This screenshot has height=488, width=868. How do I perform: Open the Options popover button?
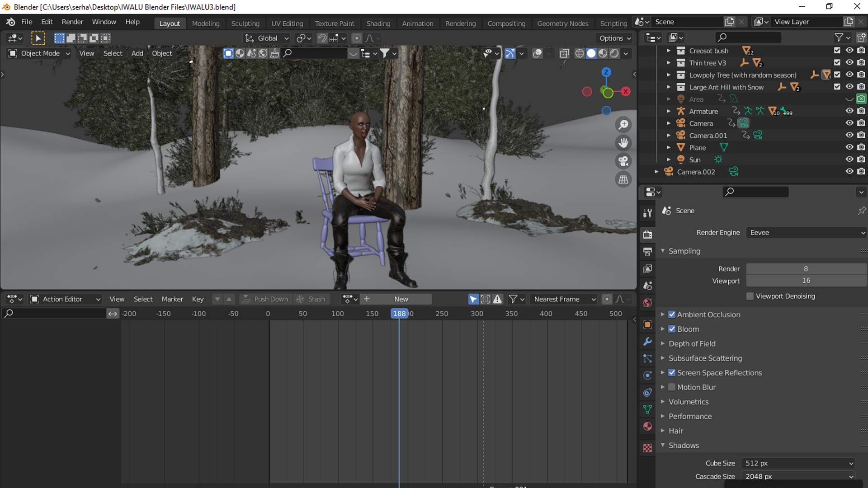point(615,38)
